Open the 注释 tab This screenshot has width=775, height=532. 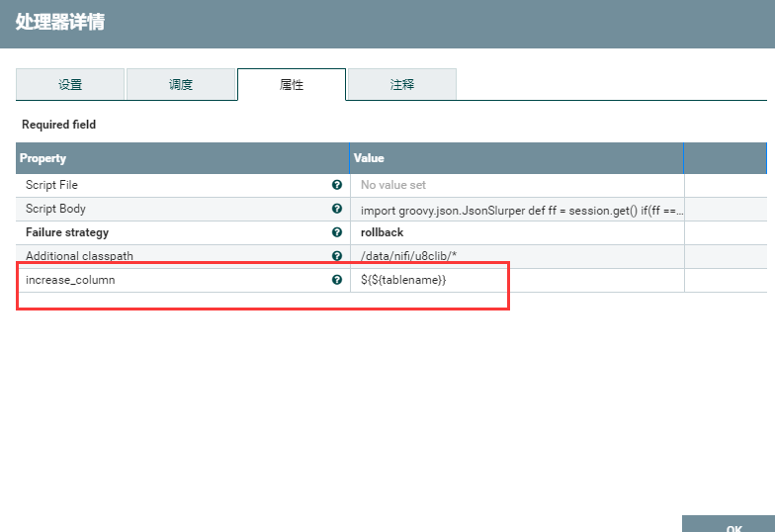pos(401,85)
